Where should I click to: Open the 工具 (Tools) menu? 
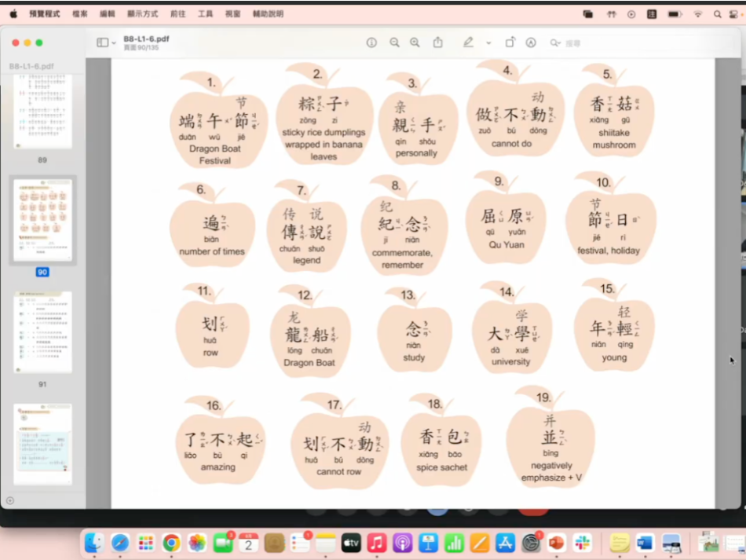pyautogui.click(x=205, y=14)
